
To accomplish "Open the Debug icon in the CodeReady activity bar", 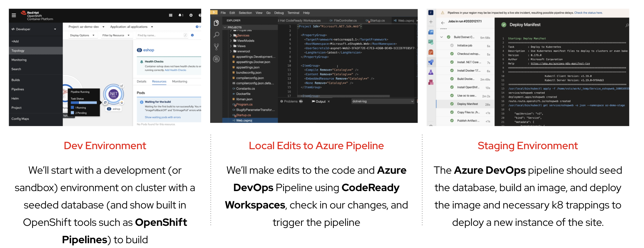I will (216, 59).
